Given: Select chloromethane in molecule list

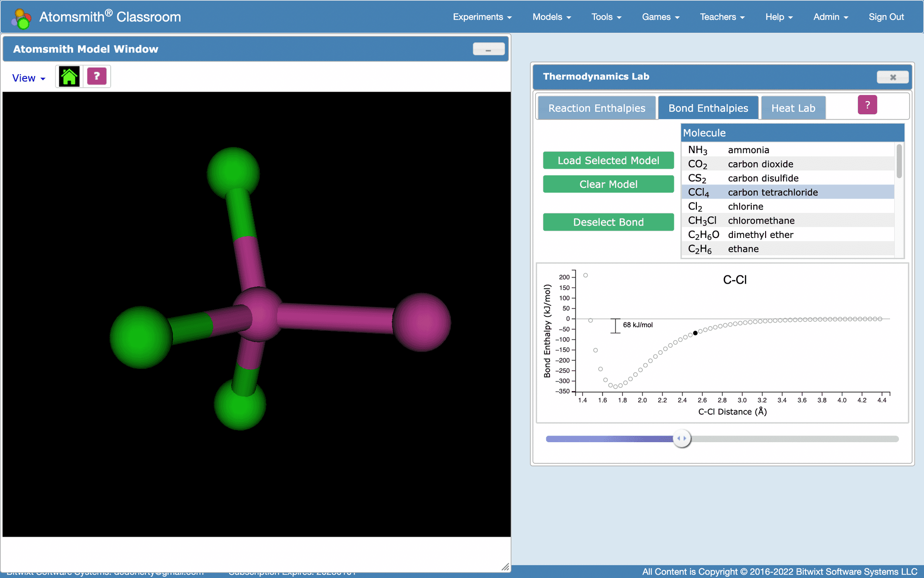Looking at the screenshot, I should tap(788, 221).
